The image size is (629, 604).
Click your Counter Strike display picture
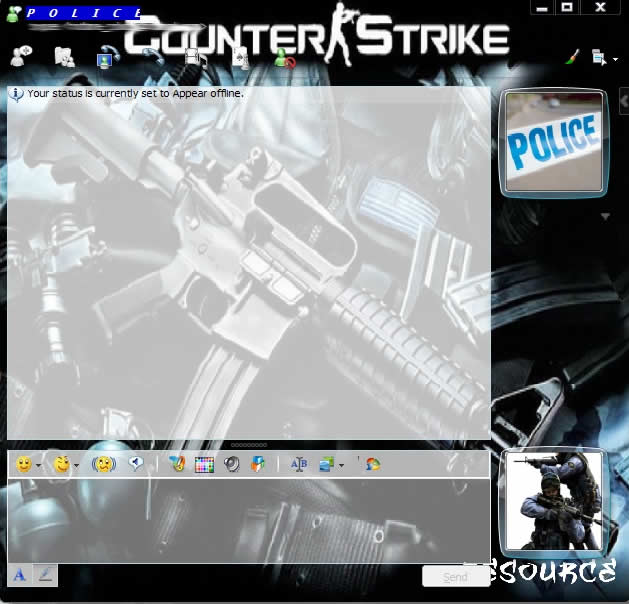coord(554,501)
